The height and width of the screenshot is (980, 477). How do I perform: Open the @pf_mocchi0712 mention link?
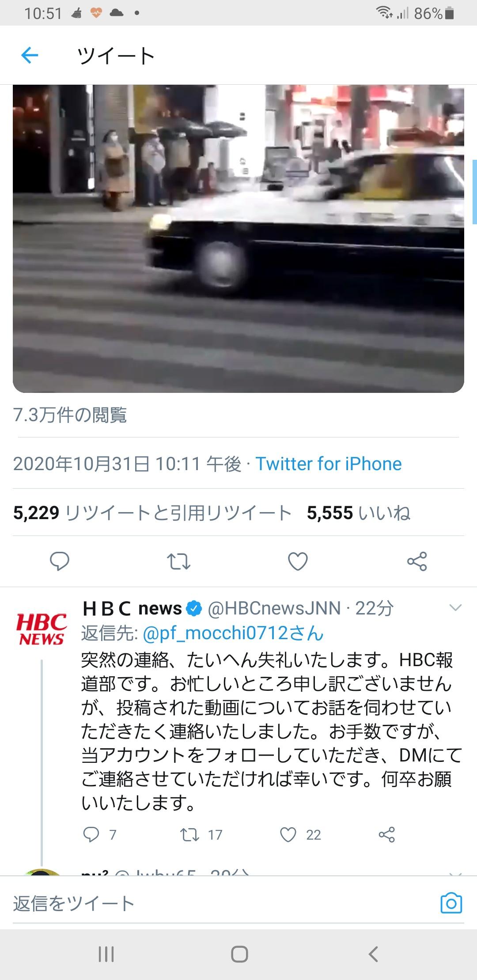tap(233, 633)
